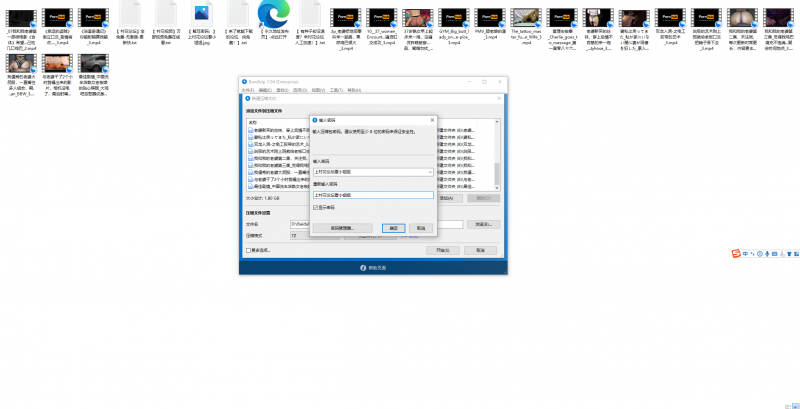The height and width of the screenshot is (409, 800).
Task: Enable the 更多选项 checkbox
Action: tap(249, 249)
